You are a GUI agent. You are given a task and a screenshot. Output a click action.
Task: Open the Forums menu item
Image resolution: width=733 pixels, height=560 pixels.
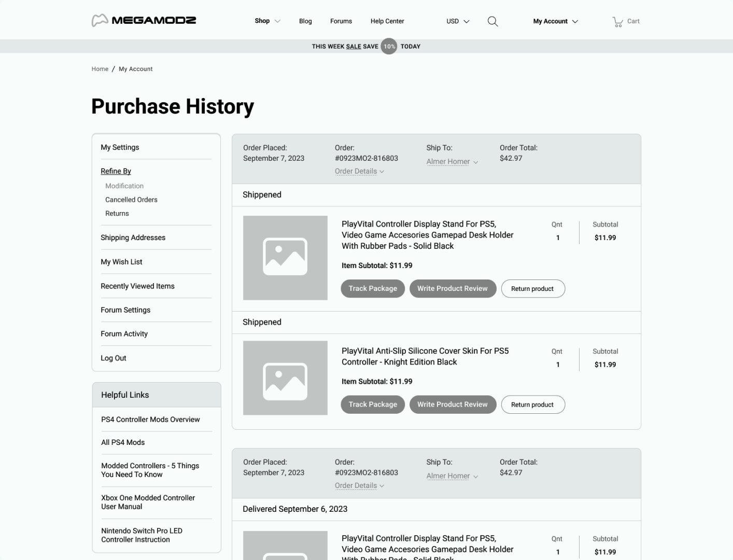[x=341, y=21]
